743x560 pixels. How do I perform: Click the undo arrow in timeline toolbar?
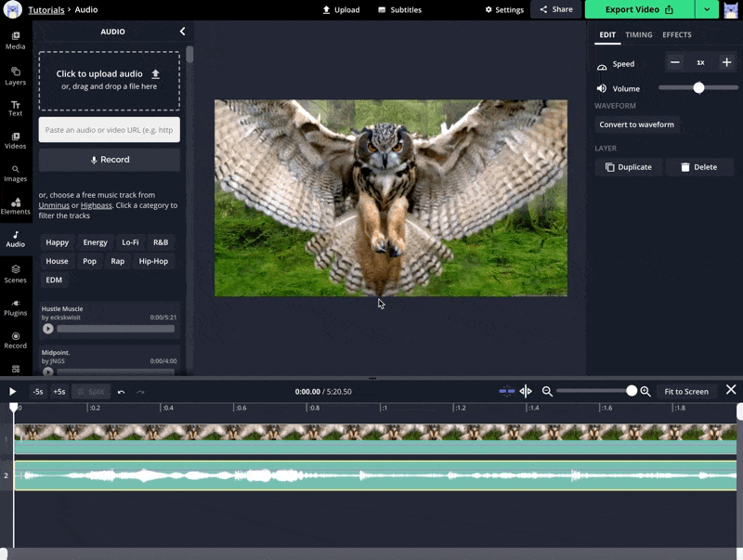121,392
